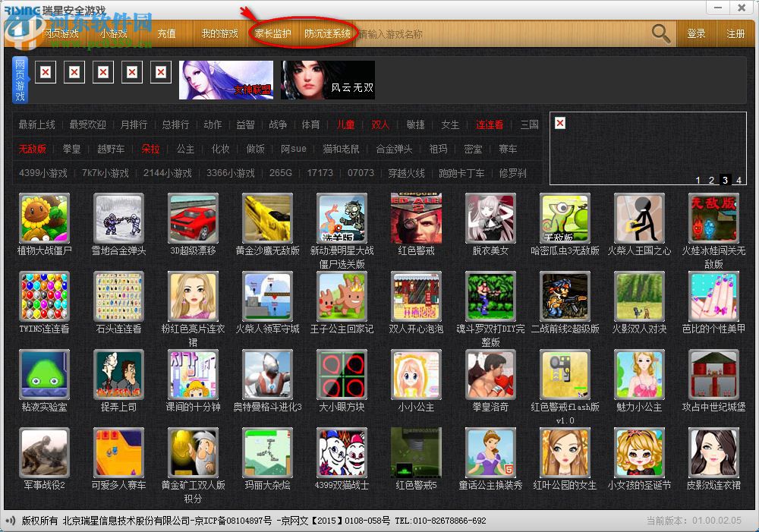Screen dimensions: 759x532
Task: Launch the 攻占中世纪城堡 game
Action: [x=714, y=375]
